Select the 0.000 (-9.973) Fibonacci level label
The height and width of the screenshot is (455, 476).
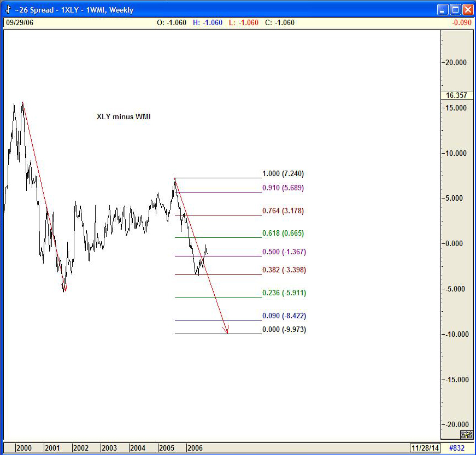pos(284,329)
